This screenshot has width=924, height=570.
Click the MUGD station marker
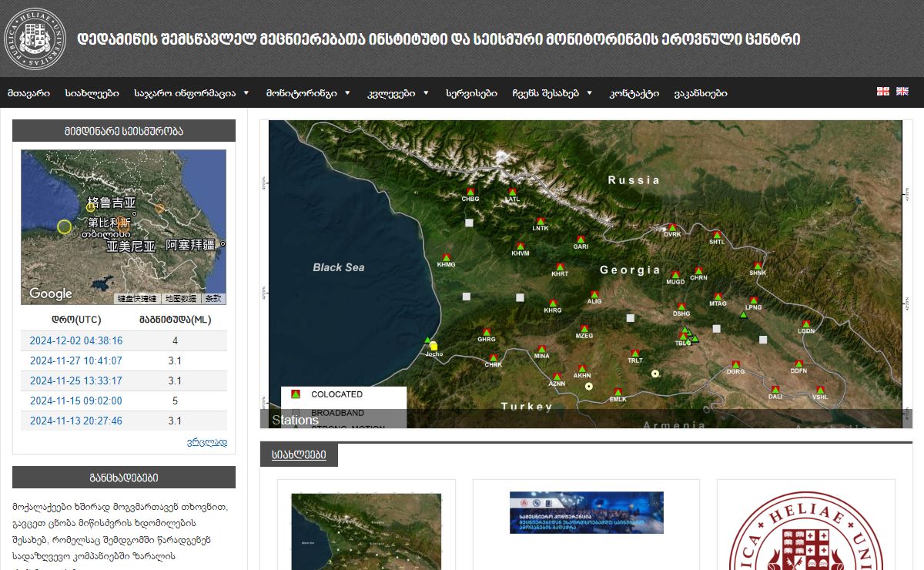click(675, 274)
